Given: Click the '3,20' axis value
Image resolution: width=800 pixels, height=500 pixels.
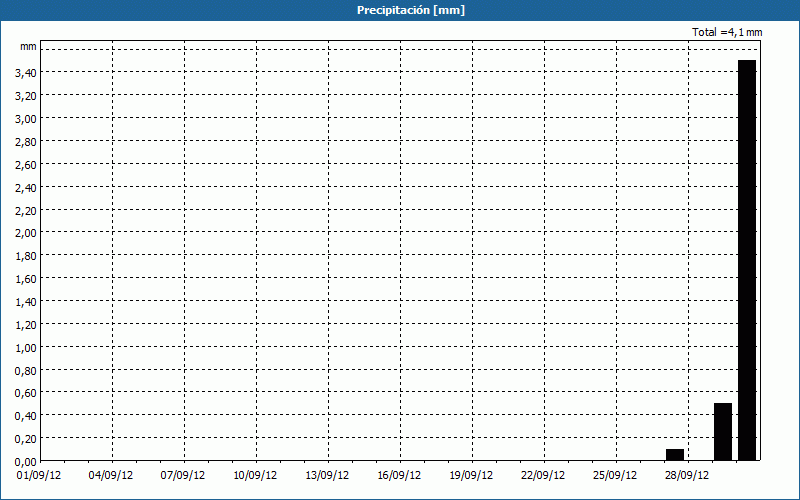Looking at the screenshot, I should pos(26,96).
